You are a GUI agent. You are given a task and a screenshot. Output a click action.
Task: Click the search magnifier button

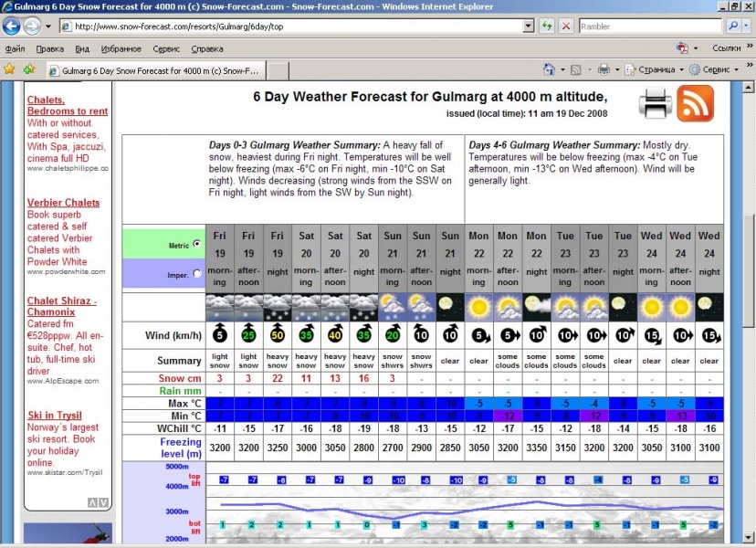coord(732,26)
